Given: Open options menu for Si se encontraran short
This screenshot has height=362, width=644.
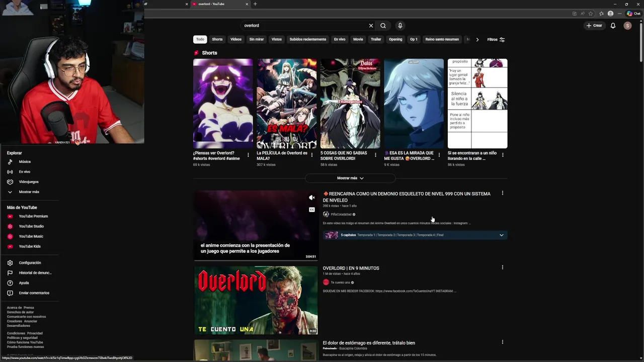Looking at the screenshot, I should [x=503, y=155].
